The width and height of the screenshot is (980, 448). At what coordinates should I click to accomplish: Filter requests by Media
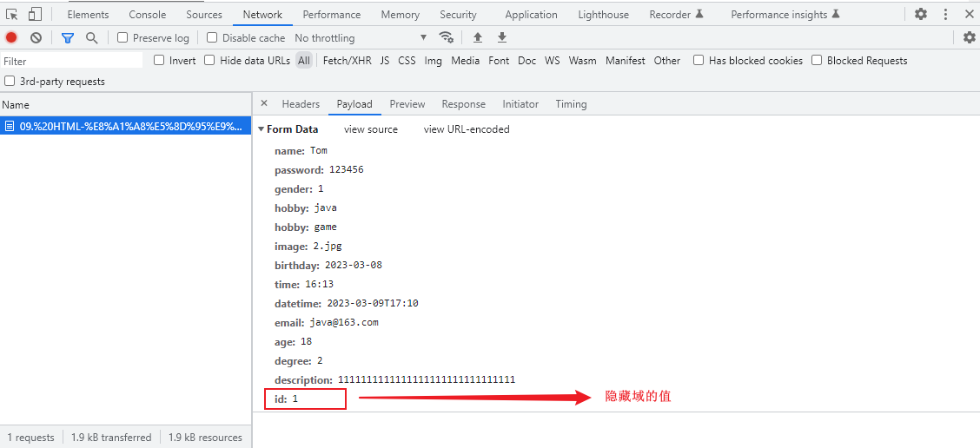[x=465, y=61]
